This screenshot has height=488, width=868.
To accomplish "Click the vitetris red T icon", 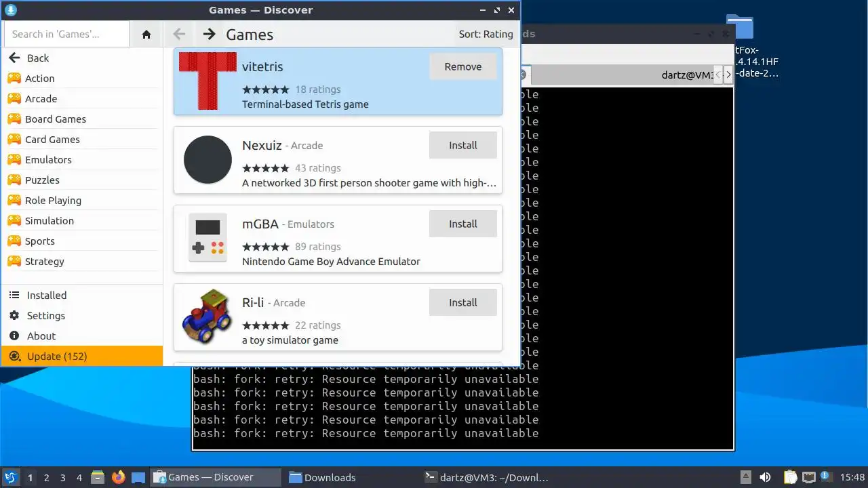I will pyautogui.click(x=208, y=81).
